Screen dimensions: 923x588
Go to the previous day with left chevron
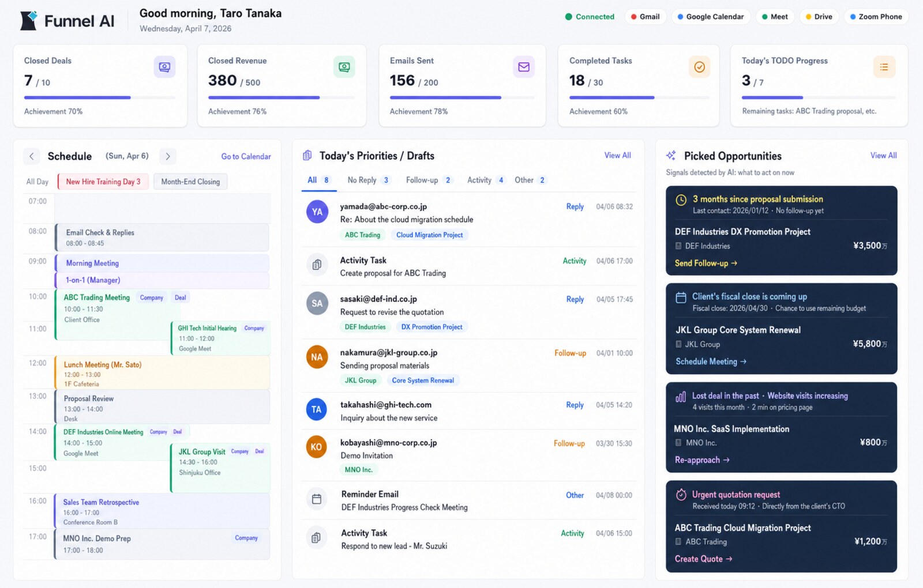click(32, 156)
